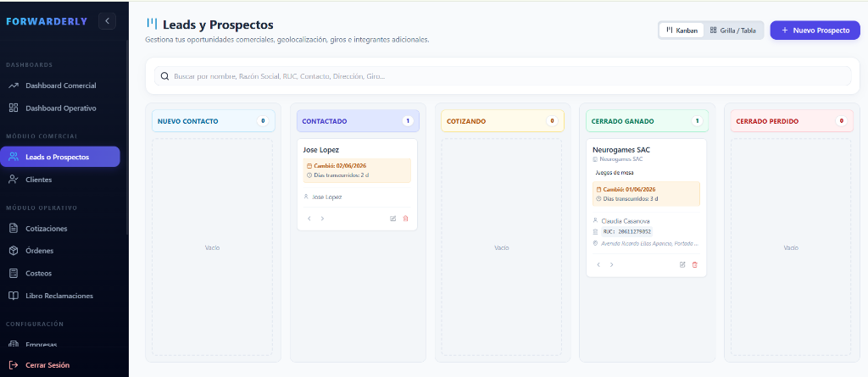This screenshot has height=377, width=868.
Task: Click the Dashboard Operativo grid icon
Action: click(14, 108)
